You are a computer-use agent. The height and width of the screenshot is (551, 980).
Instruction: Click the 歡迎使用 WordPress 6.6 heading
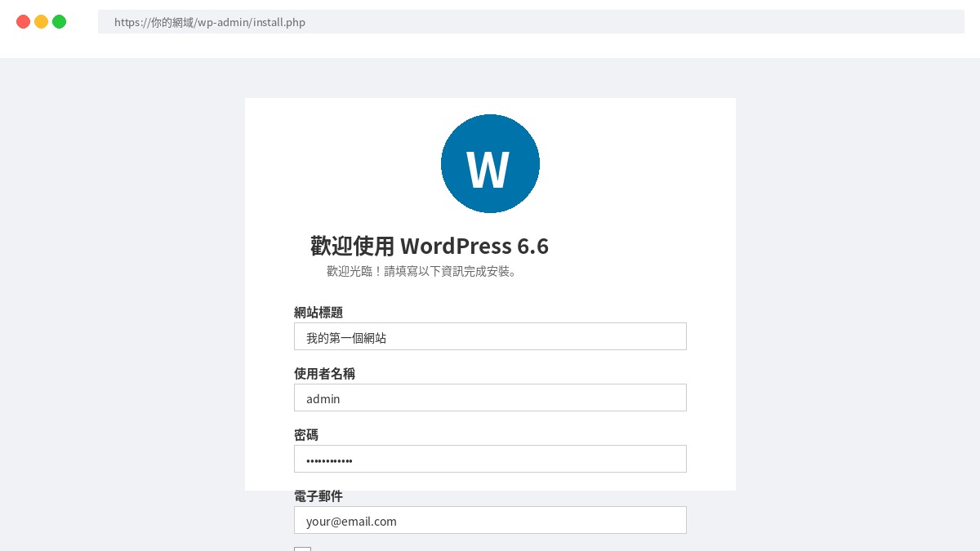(430, 246)
